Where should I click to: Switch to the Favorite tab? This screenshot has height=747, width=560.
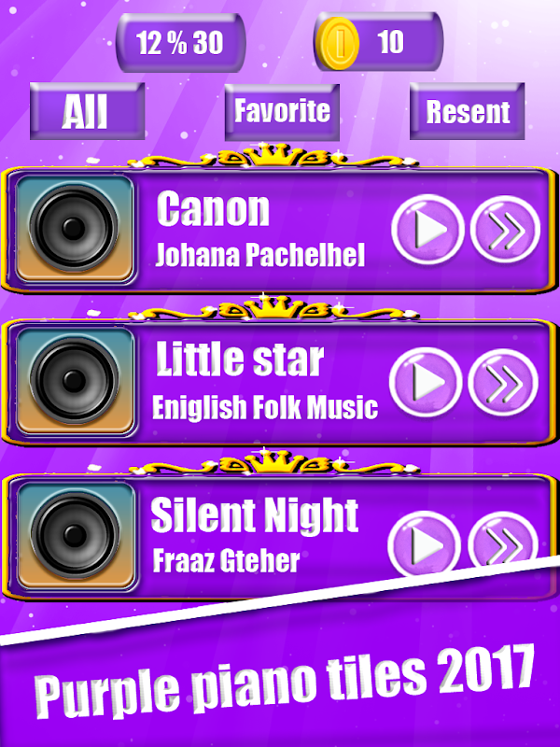pos(282,112)
